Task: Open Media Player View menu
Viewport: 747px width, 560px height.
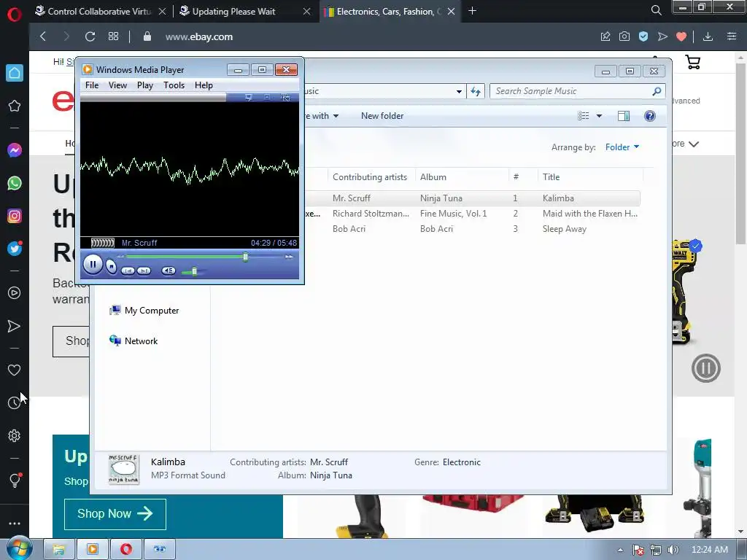Action: tap(117, 85)
